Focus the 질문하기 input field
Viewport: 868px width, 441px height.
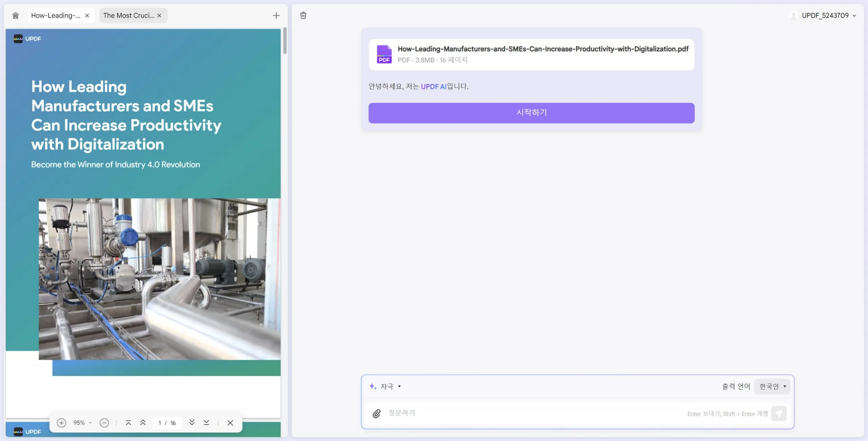click(x=536, y=413)
